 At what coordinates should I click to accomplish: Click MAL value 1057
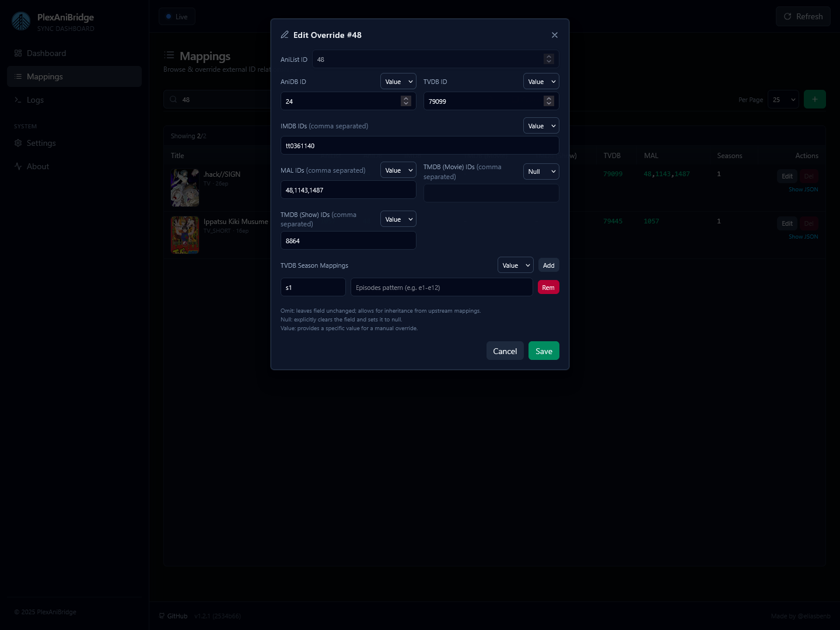652,221
